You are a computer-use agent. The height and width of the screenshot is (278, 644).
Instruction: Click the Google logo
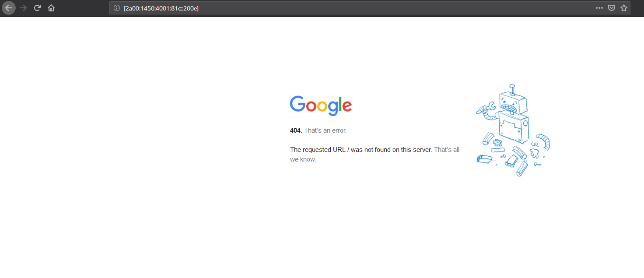tap(321, 106)
